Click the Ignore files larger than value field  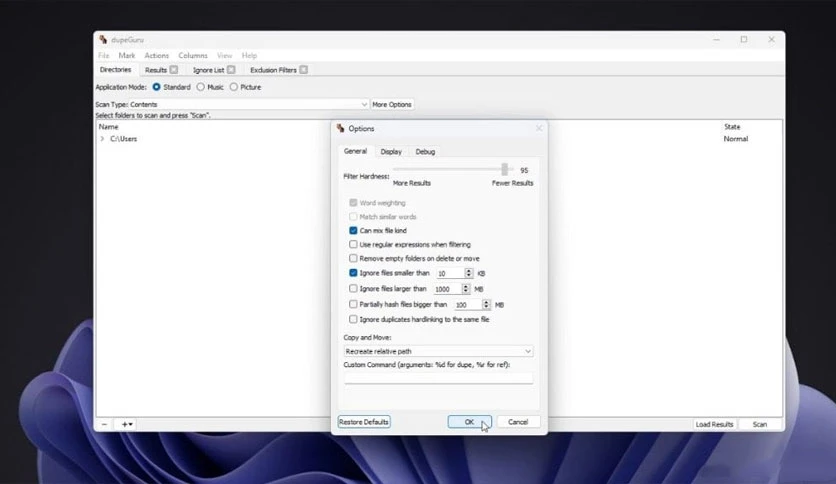tap(447, 288)
